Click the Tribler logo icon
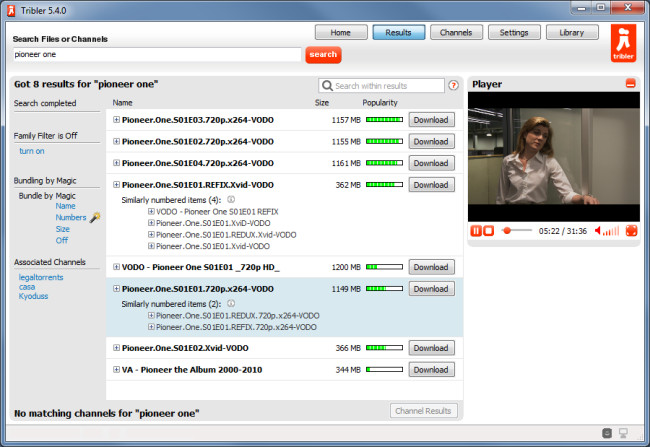This screenshot has height=447, width=650. point(623,43)
